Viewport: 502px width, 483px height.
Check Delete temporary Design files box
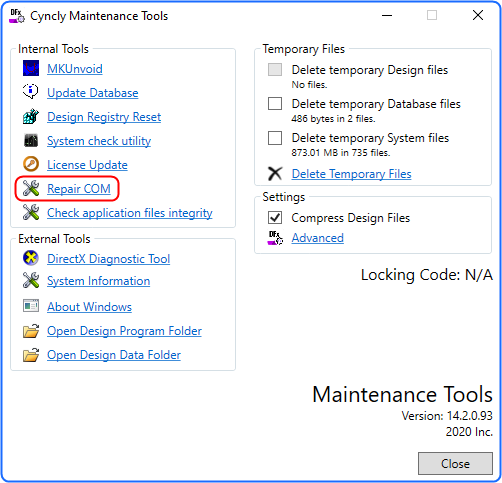click(x=275, y=70)
